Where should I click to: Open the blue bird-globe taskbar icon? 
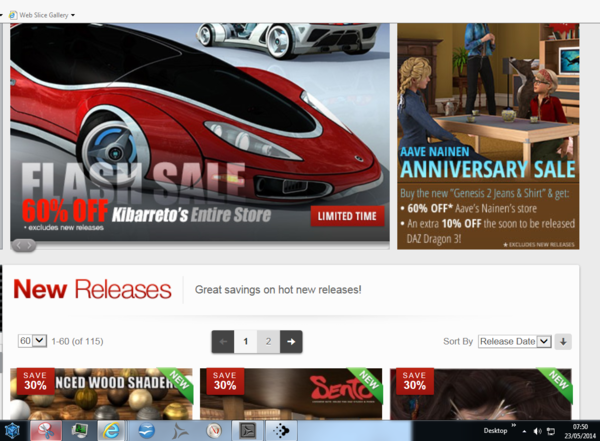tap(146, 431)
